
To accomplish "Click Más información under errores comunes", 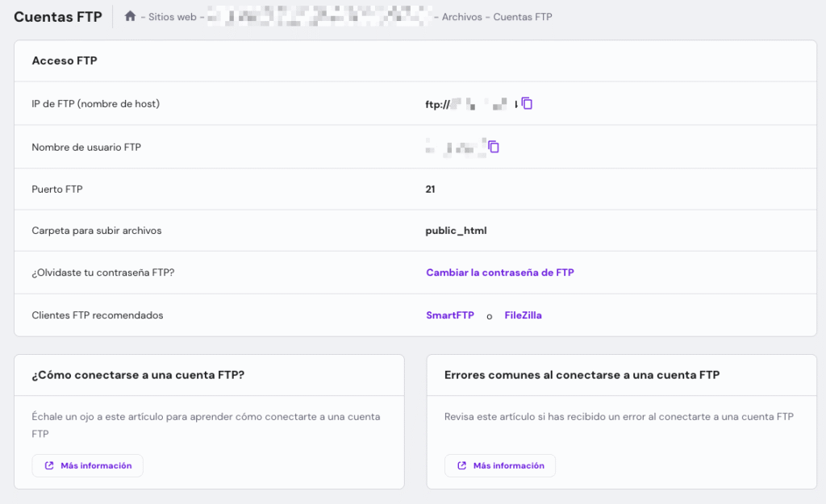I will tap(499, 465).
